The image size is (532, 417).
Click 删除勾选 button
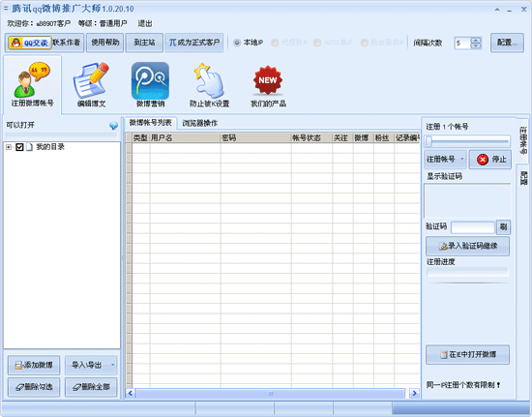[34, 387]
